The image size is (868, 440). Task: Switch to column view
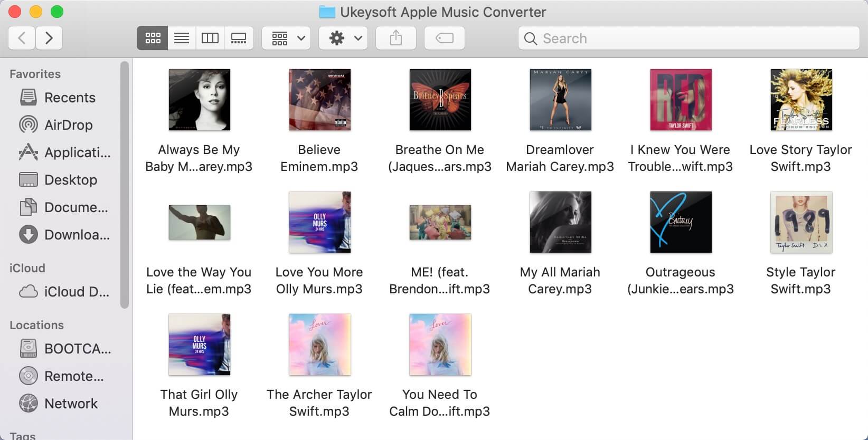tap(210, 38)
